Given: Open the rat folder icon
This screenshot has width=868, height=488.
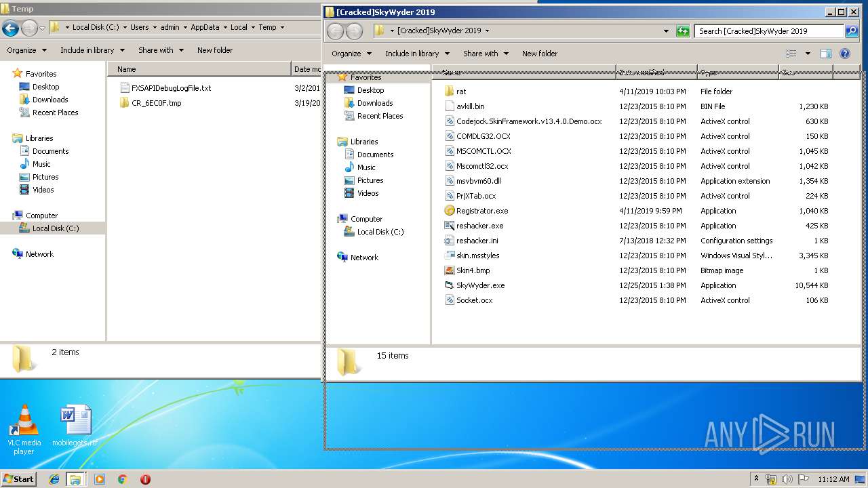Looking at the screenshot, I should click(449, 91).
